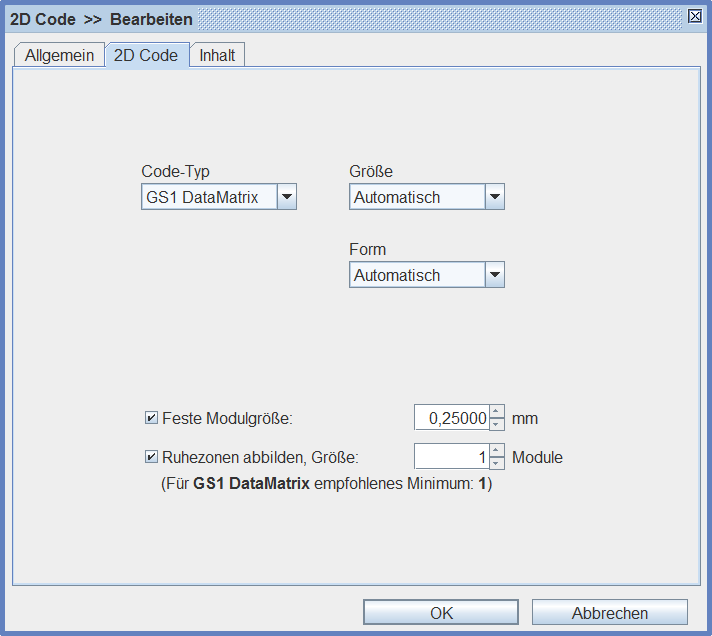
Task: Switch to the Allgemein tab
Action: click(x=60, y=56)
